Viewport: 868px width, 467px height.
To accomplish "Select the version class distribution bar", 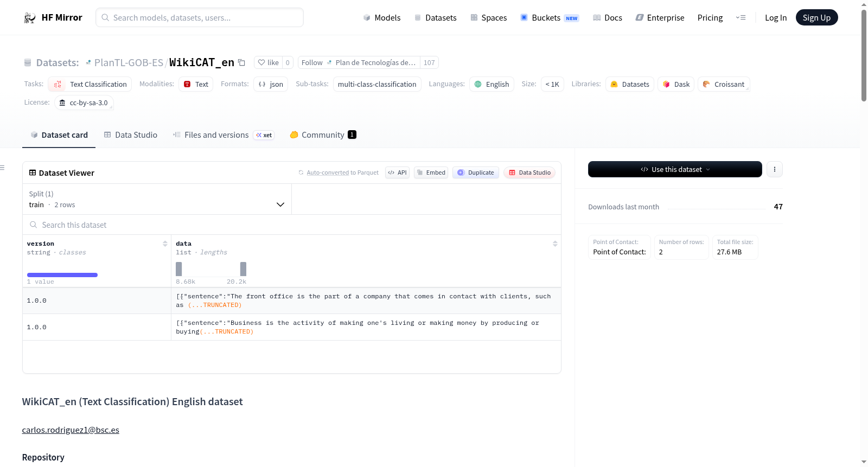I will [62, 275].
